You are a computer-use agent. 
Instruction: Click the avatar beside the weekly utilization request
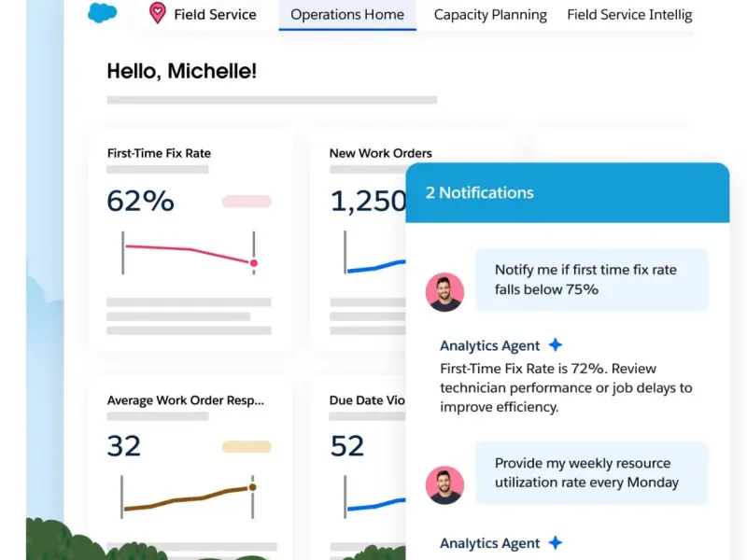click(x=444, y=485)
